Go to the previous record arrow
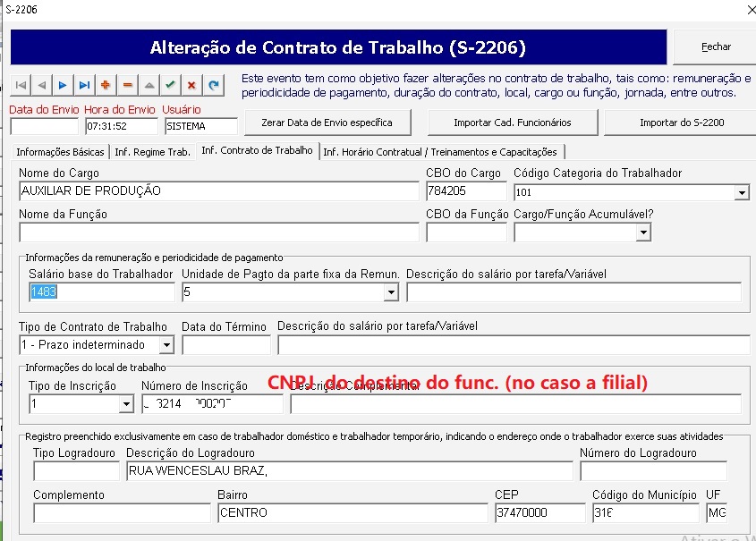Screen dimensions: 756x541 tap(42, 85)
